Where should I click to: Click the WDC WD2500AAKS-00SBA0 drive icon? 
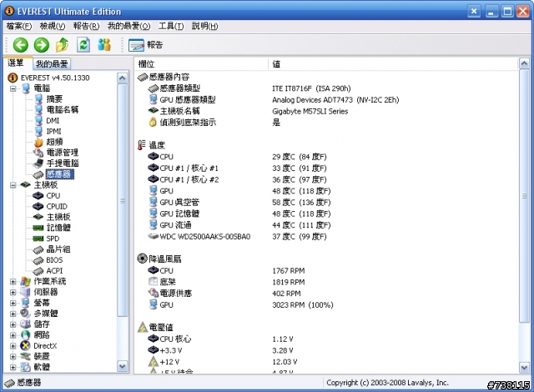coord(154,236)
